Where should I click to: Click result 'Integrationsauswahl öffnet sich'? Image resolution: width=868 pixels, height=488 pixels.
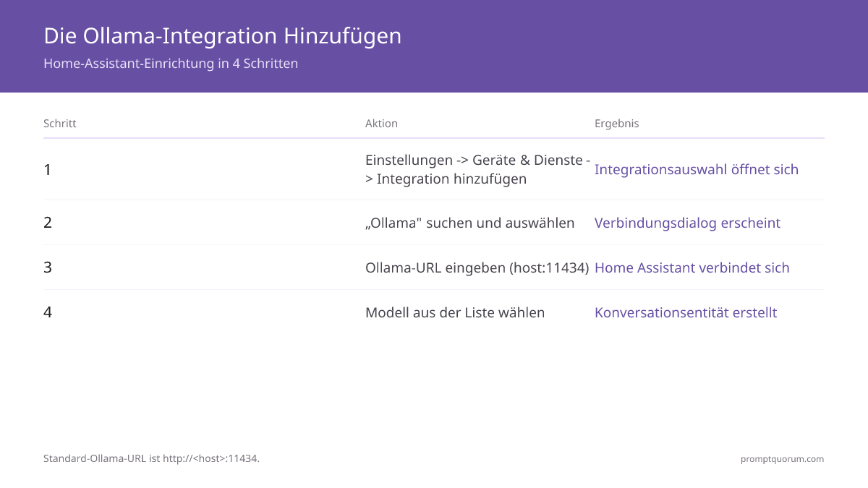click(697, 170)
